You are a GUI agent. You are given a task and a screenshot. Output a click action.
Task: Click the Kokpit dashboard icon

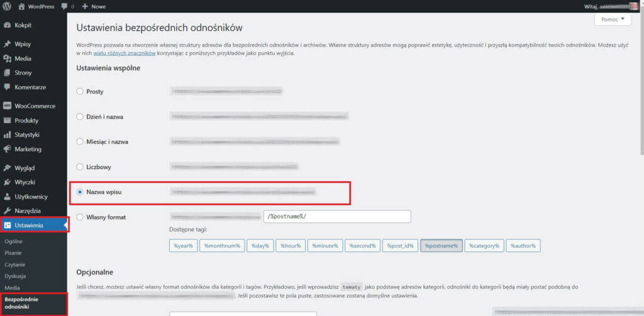7,25
